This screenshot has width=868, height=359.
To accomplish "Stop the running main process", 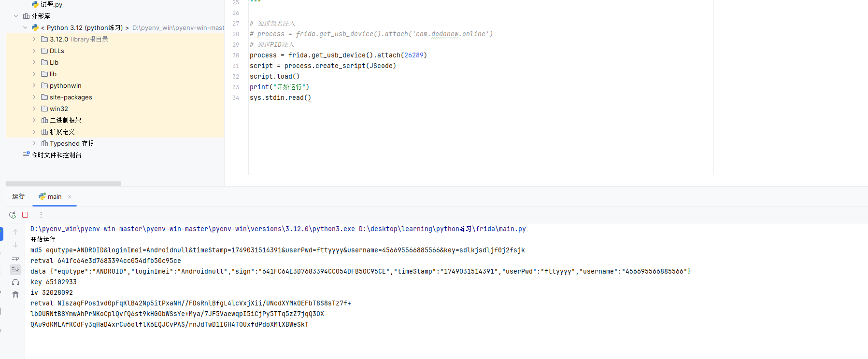I will (x=25, y=215).
